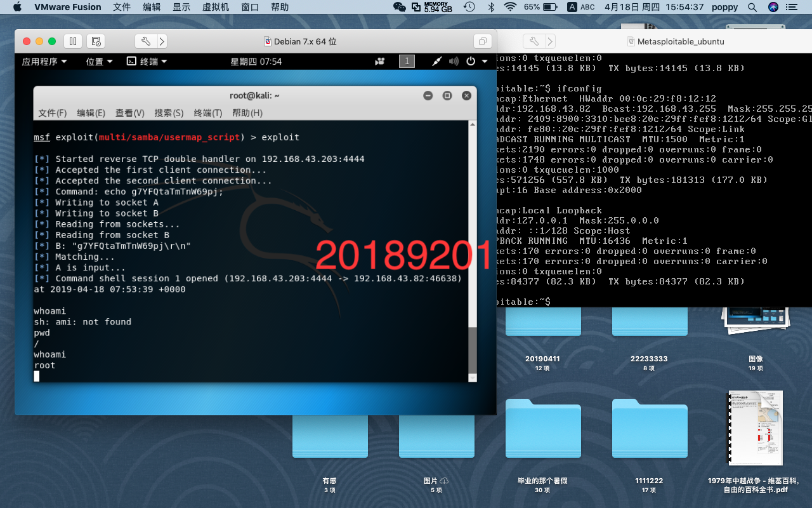Close the root@kali terminal window
812x508 pixels.
coord(466,95)
